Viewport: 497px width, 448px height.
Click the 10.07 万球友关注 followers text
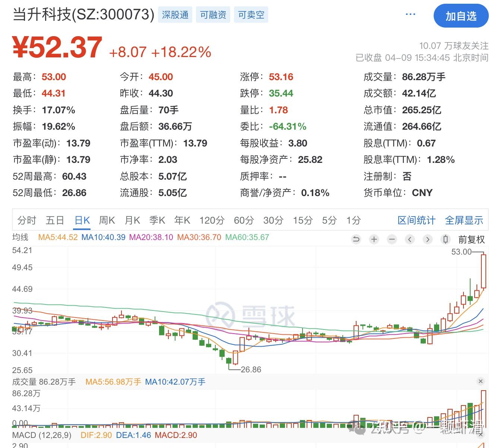[453, 46]
